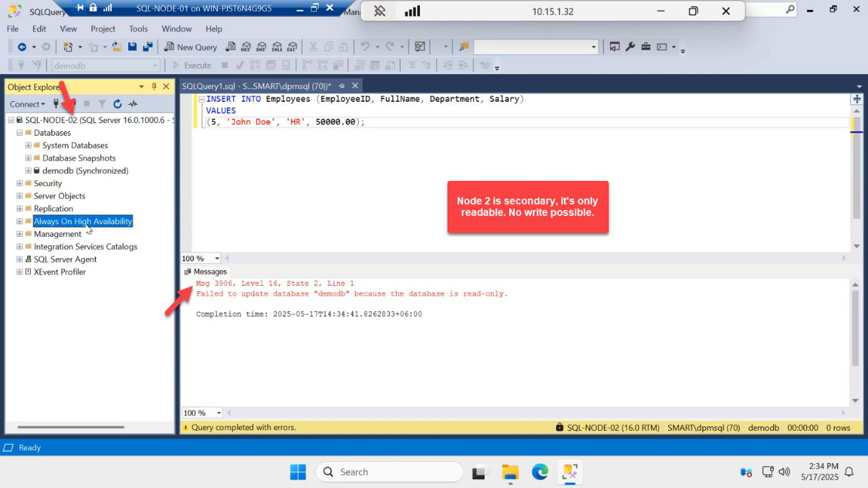
Task: Click the Undo arrow icon
Action: tap(365, 47)
